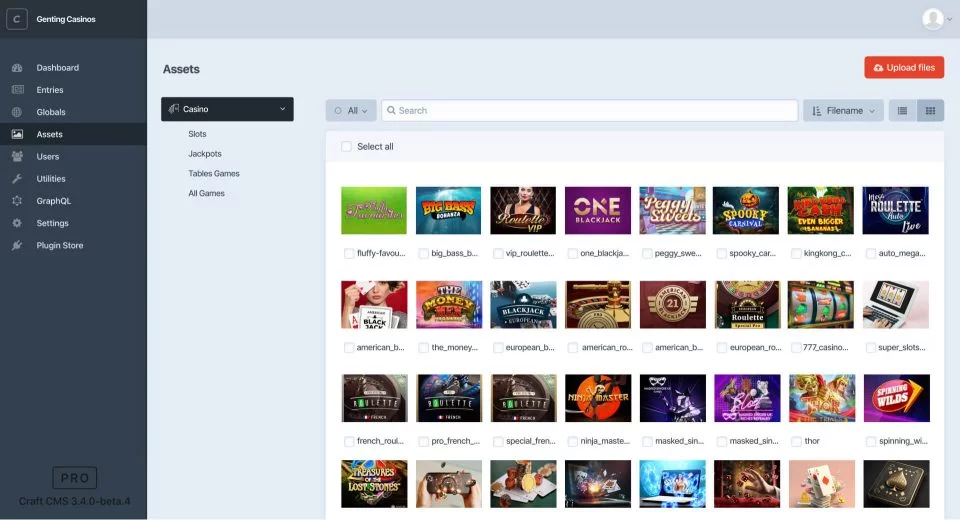Screen dimensions: 960x520
Task: Click the PRO edition badge
Action: pyautogui.click(x=75, y=478)
